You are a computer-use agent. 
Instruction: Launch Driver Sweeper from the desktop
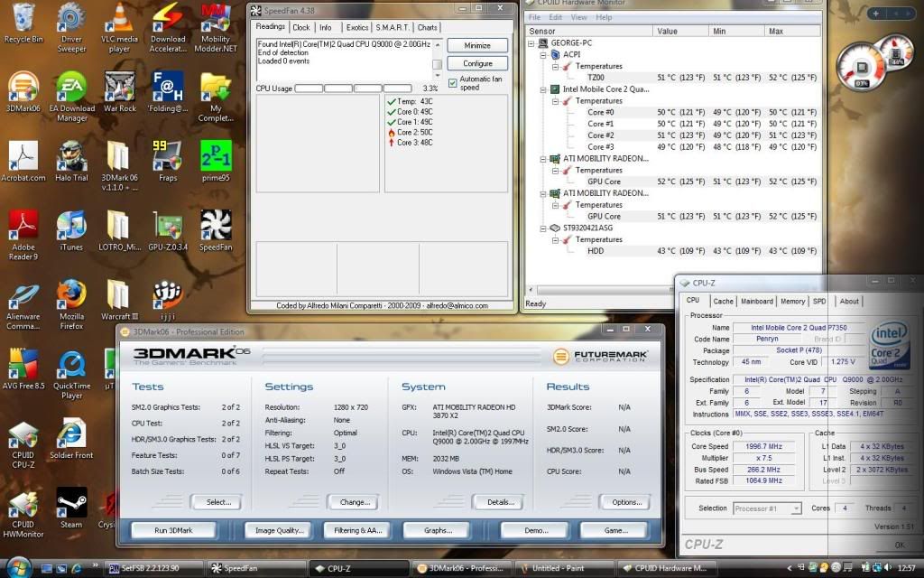pos(71,27)
